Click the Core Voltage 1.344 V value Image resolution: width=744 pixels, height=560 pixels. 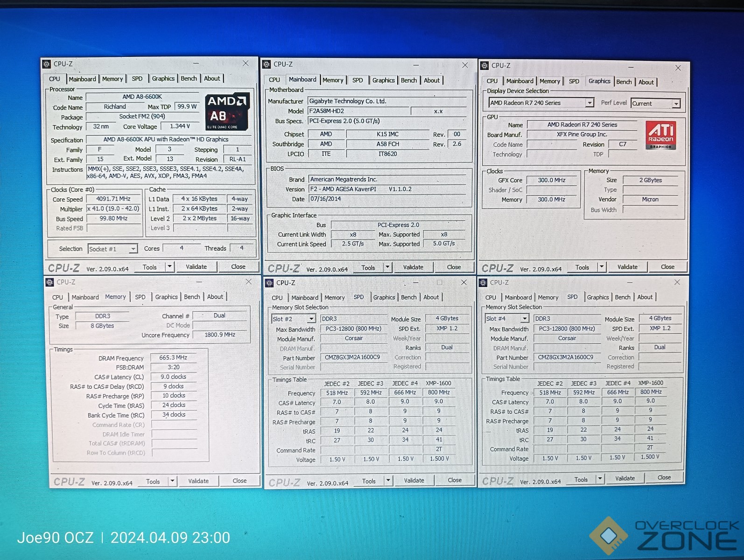tap(180, 126)
